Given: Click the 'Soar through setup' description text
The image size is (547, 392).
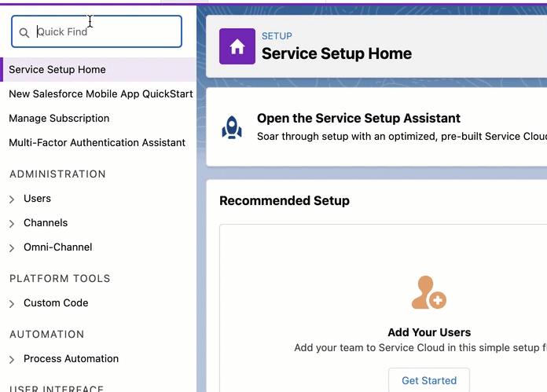Looking at the screenshot, I should (402, 137).
